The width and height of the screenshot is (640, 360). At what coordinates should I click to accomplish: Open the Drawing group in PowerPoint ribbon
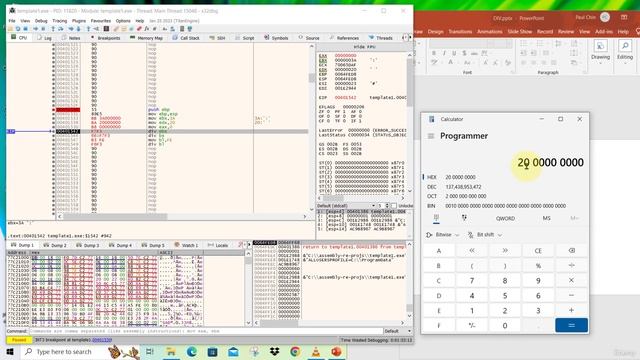click(600, 51)
